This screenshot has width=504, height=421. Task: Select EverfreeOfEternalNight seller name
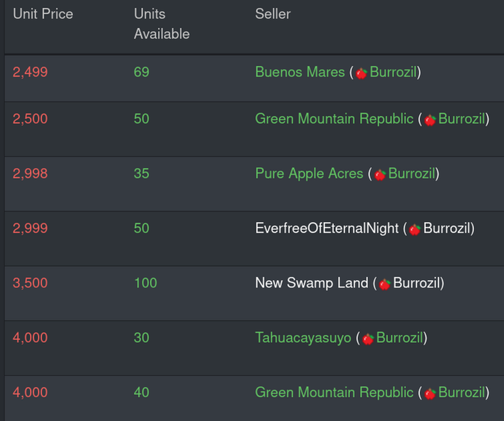(327, 228)
